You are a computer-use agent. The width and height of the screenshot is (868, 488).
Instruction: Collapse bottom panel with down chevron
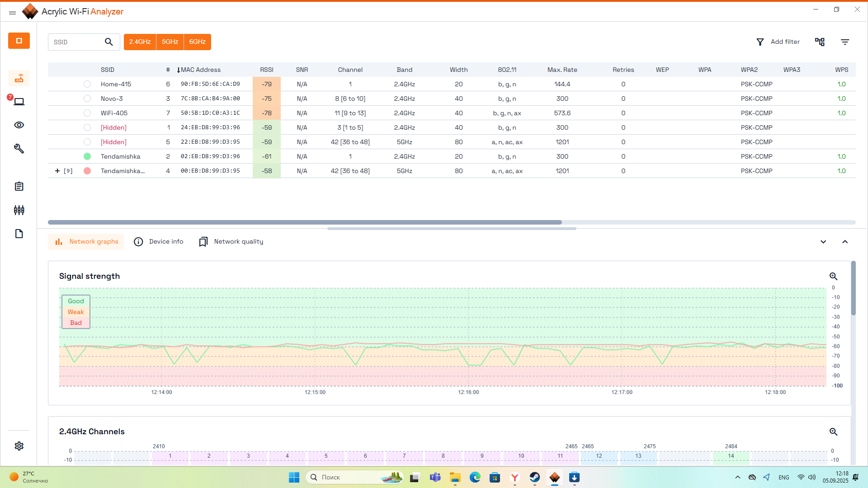coord(823,242)
